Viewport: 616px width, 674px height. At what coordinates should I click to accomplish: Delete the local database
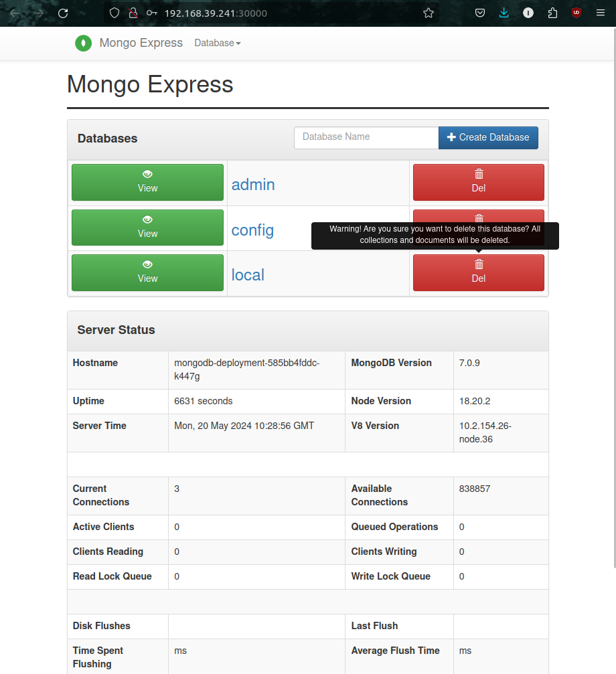(x=479, y=273)
